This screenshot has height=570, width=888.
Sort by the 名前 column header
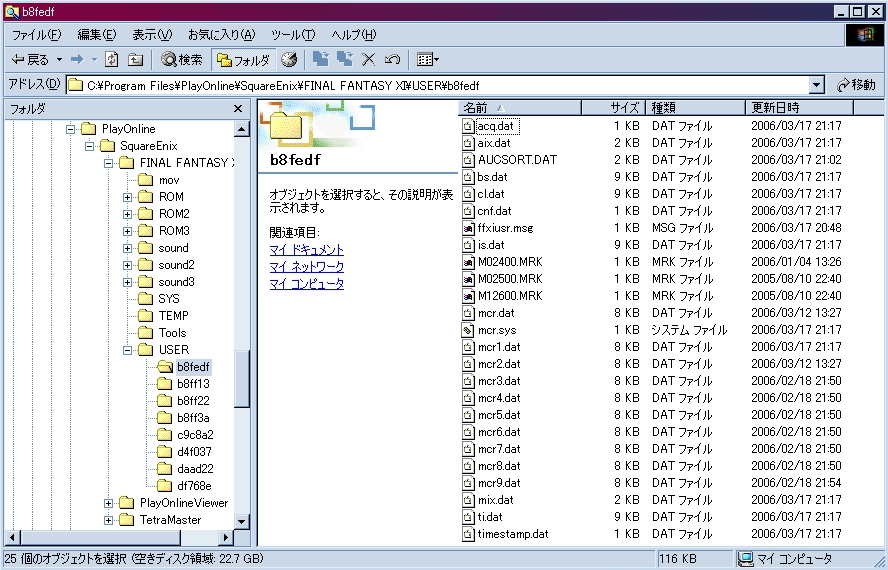[520, 108]
